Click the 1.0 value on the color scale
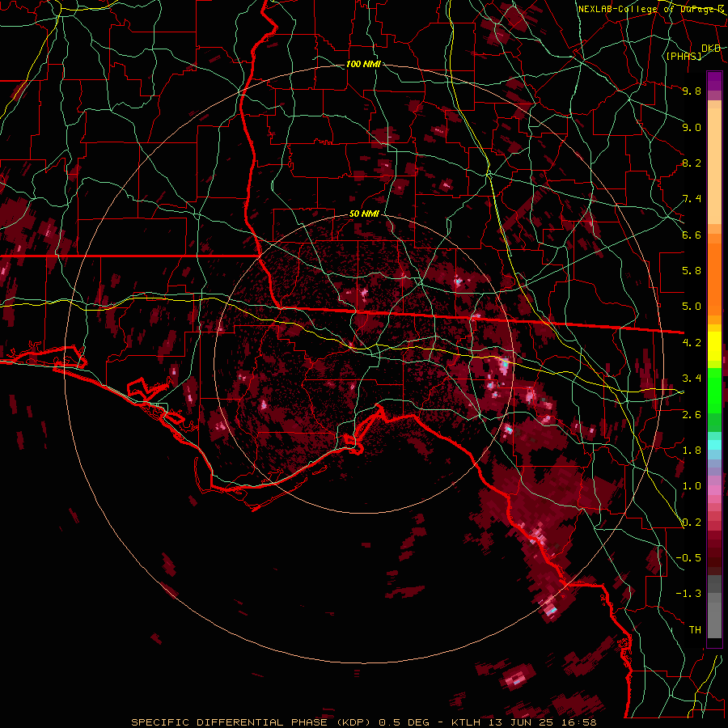This screenshot has height=728, width=728. pyautogui.click(x=692, y=487)
